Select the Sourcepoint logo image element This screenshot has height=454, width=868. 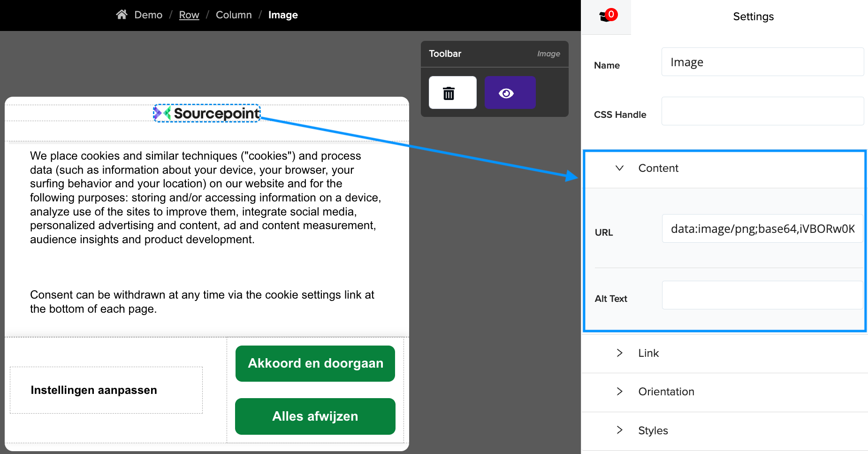(x=206, y=113)
